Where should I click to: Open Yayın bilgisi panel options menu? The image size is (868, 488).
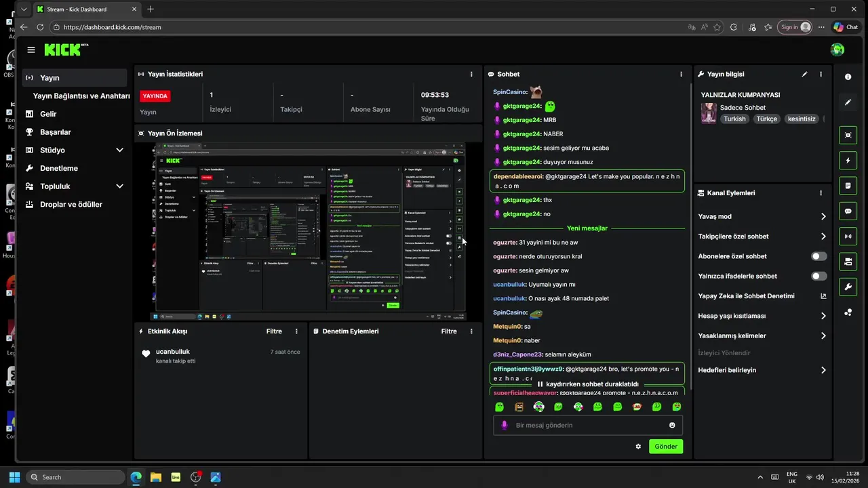(x=821, y=75)
